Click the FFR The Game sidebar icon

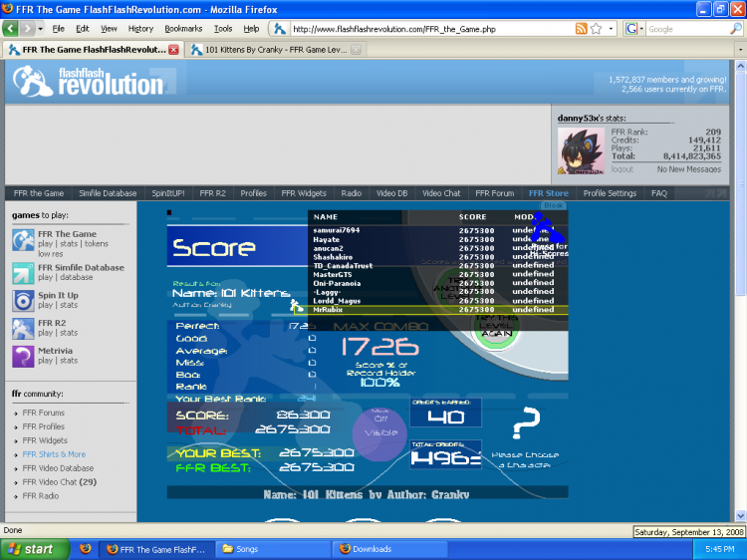pyautogui.click(x=23, y=240)
